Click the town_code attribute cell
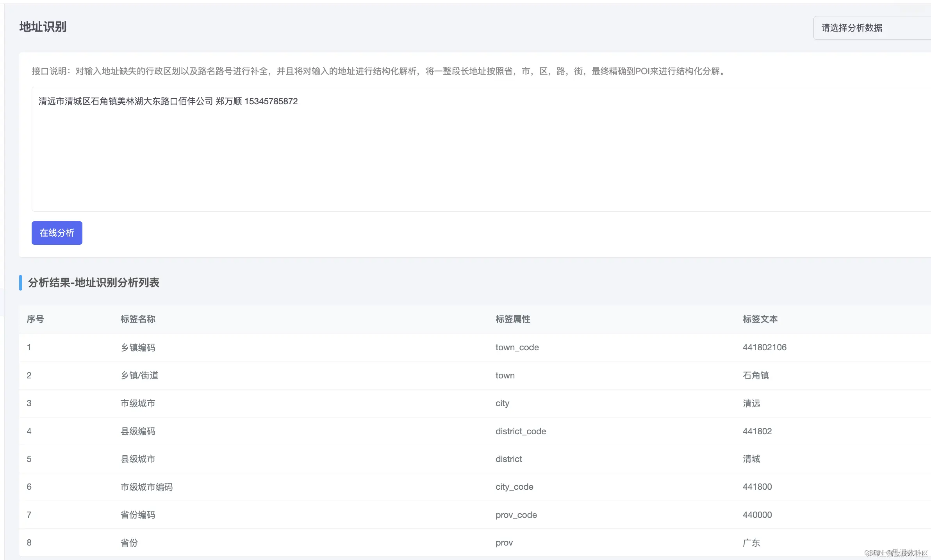 pyautogui.click(x=517, y=348)
